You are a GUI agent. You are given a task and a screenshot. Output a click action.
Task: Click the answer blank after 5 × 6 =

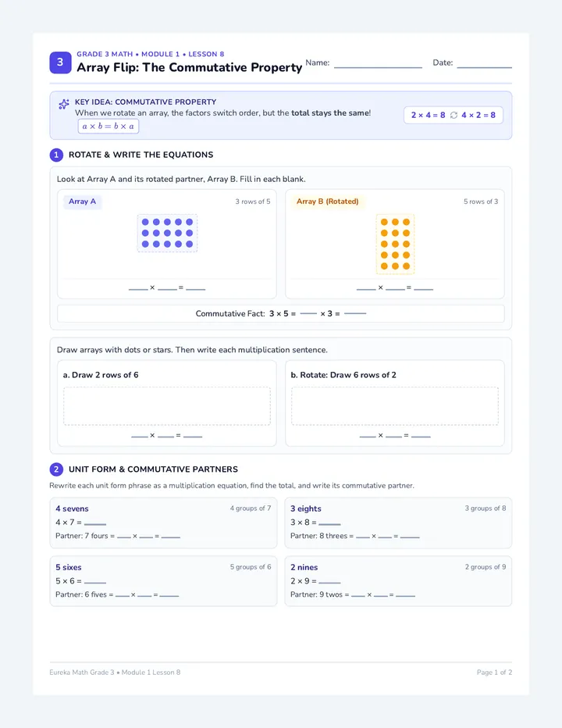point(95,583)
